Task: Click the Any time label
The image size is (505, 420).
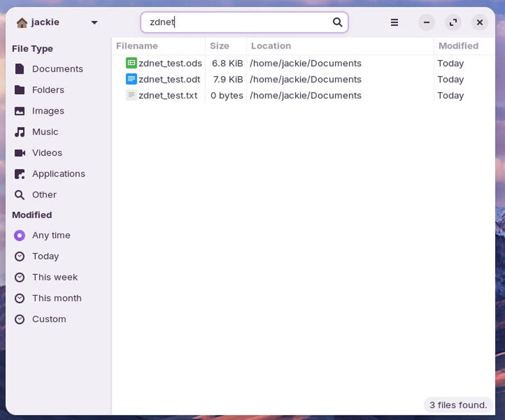Action: [51, 235]
